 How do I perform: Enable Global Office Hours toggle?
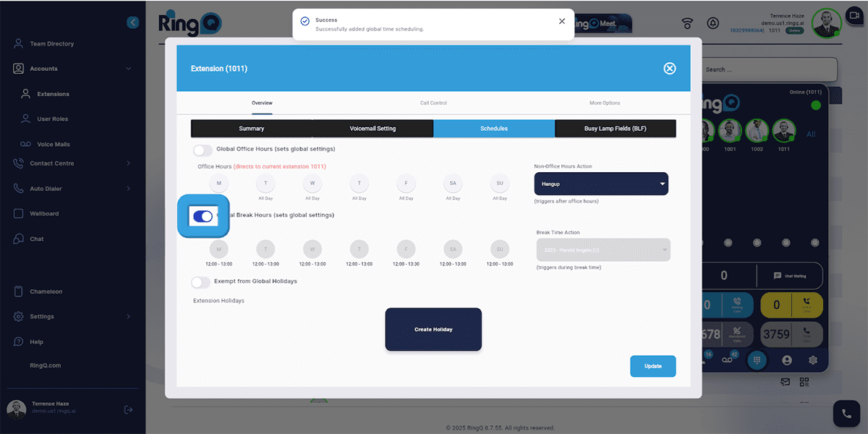(x=203, y=150)
